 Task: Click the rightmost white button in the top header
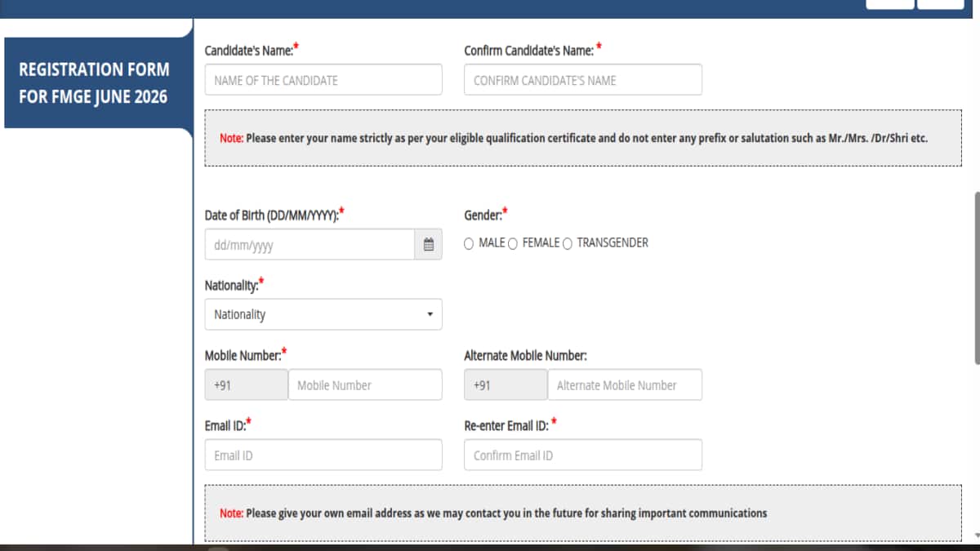click(940, 3)
